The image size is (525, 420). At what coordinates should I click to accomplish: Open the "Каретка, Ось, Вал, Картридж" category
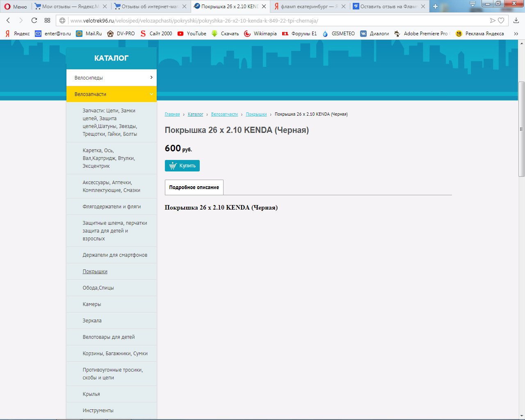tap(112, 158)
